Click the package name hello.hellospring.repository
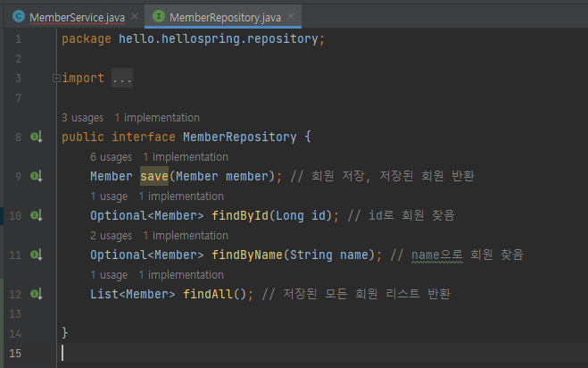Viewport: 588px width, 368px height. tap(219, 38)
